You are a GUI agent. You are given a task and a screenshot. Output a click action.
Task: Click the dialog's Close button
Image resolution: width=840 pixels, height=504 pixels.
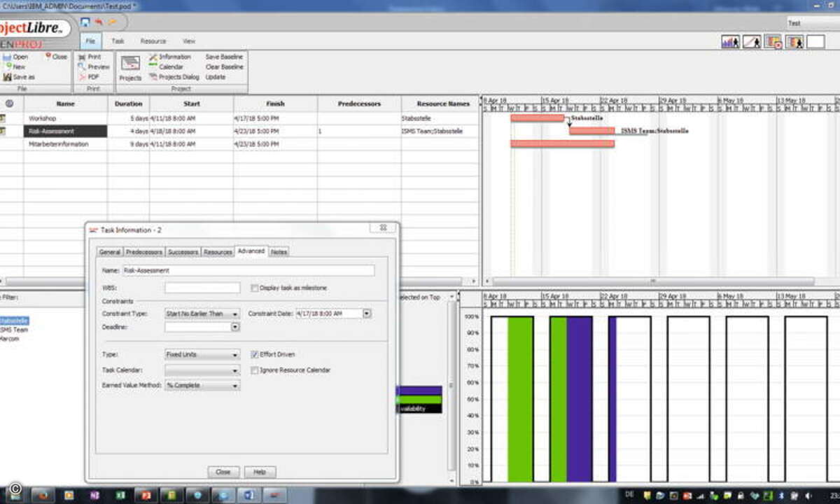pyautogui.click(x=223, y=472)
